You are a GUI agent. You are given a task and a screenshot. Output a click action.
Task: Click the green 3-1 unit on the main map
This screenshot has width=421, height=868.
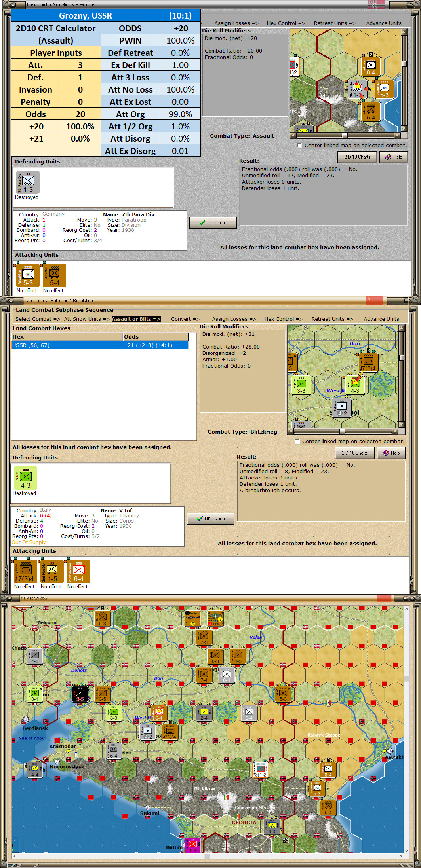point(35,694)
